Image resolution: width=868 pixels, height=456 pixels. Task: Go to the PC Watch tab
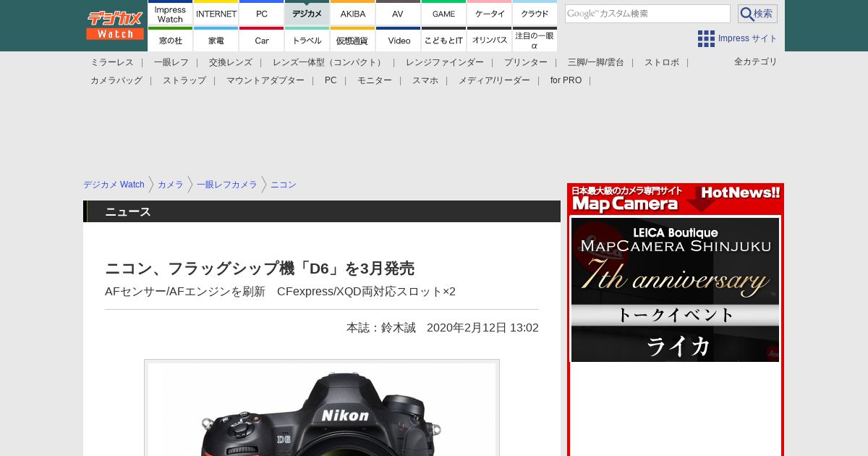262,13
